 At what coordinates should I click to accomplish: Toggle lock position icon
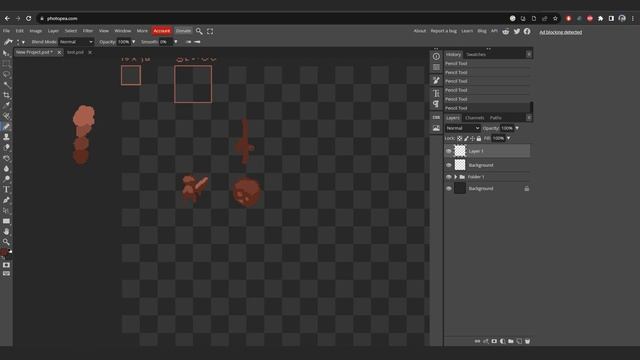pos(472,138)
